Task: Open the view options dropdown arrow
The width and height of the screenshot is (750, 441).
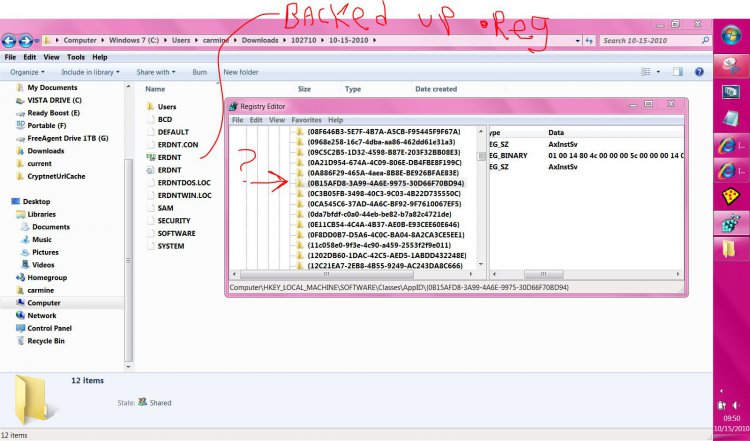Action: coord(658,72)
